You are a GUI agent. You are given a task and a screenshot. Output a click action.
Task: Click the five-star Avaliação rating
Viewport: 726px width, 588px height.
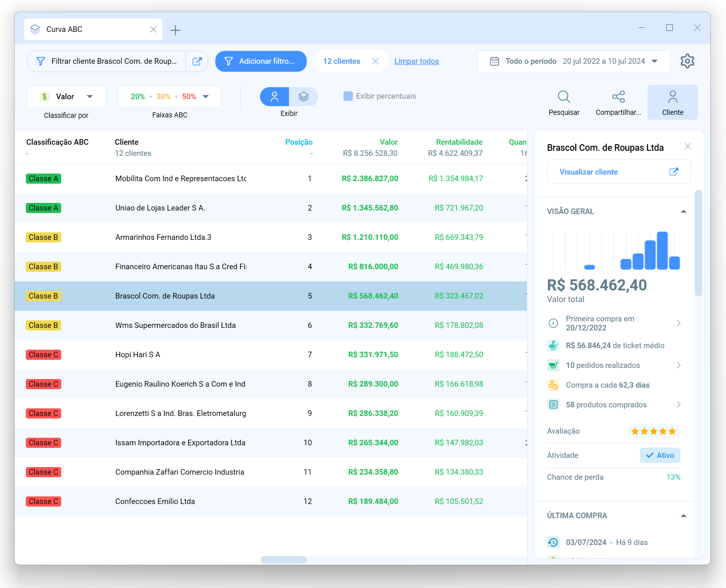click(x=654, y=431)
